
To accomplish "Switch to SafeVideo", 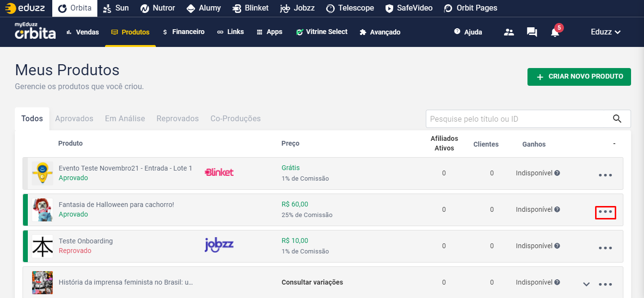I will [x=409, y=8].
